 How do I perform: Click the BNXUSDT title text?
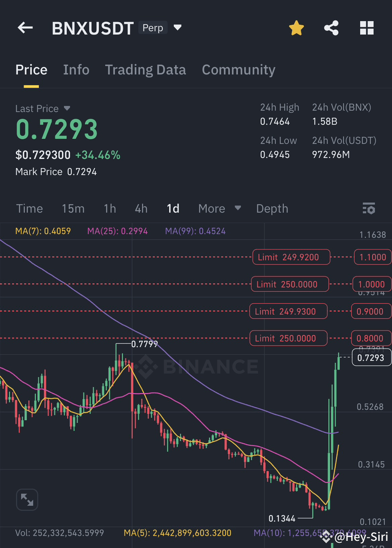[x=93, y=28]
